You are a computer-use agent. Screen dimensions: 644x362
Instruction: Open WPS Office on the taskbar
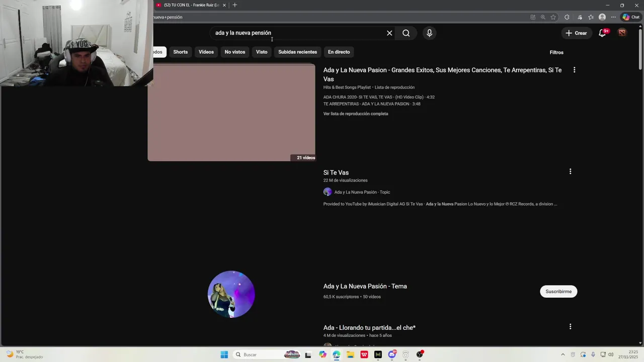point(364,354)
